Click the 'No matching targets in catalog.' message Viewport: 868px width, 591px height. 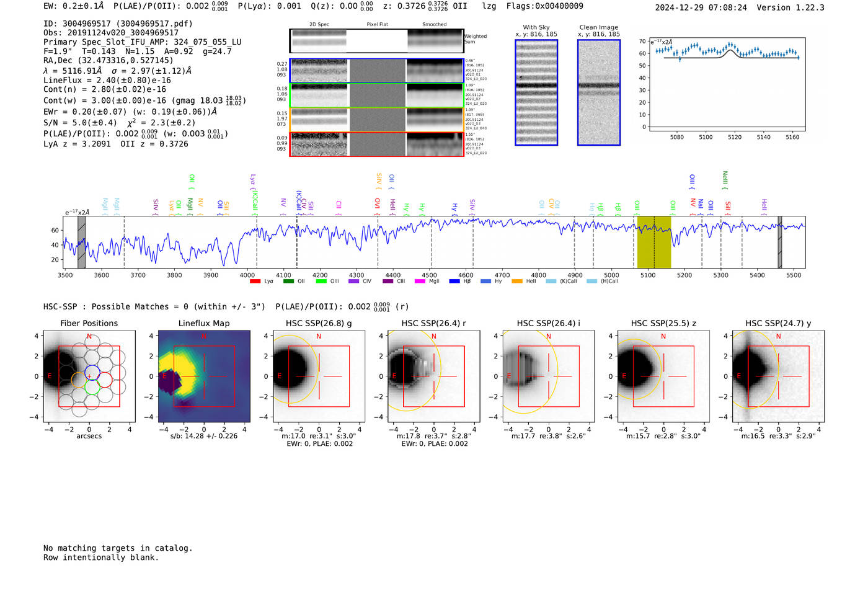tap(118, 548)
